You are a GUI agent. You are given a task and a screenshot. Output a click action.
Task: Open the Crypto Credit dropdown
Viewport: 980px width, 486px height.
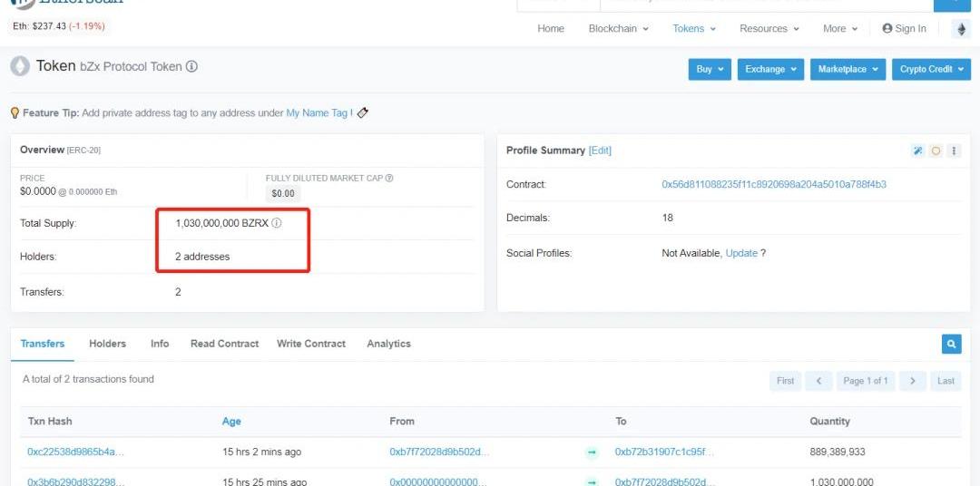pos(931,69)
